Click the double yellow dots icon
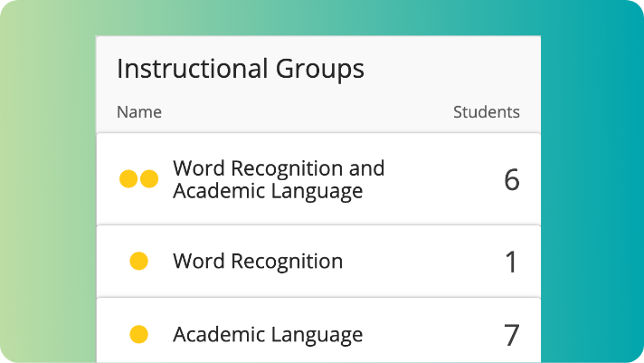 click(138, 179)
